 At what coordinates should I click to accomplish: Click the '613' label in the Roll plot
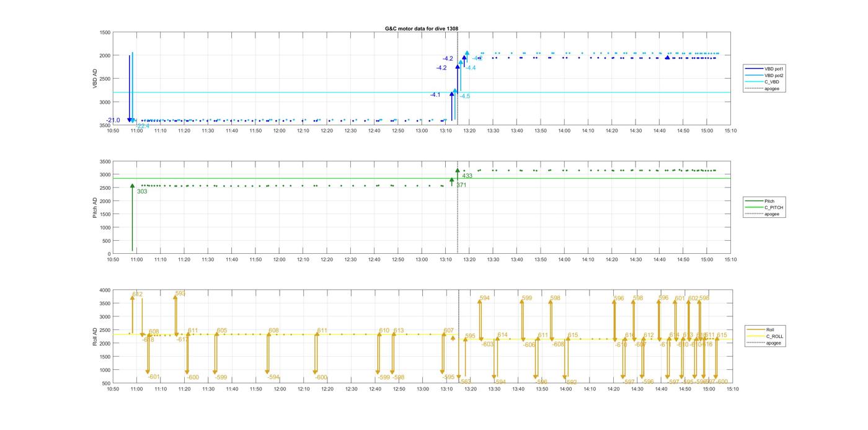coord(399,331)
